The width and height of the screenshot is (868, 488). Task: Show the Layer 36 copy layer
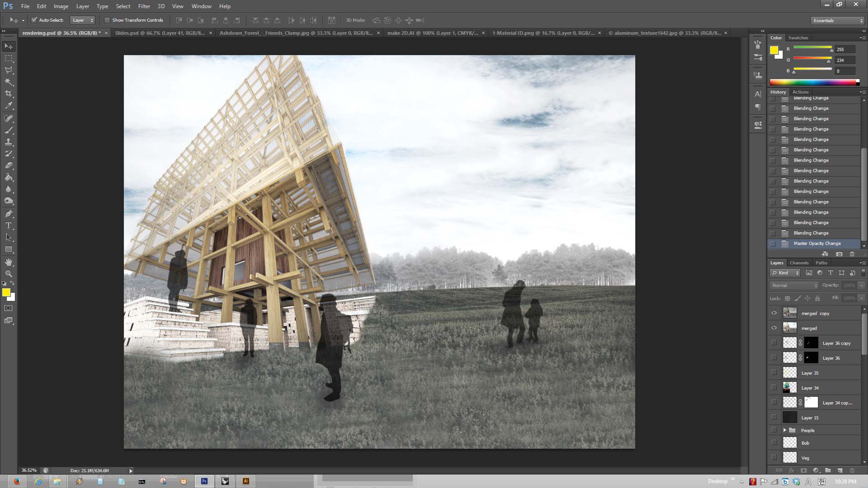click(774, 343)
